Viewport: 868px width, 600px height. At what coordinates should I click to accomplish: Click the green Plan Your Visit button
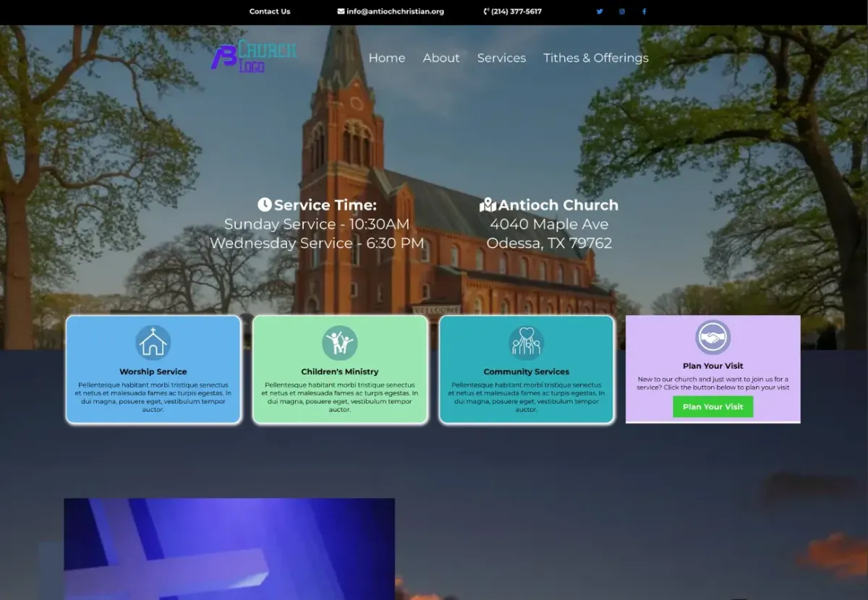tap(713, 406)
